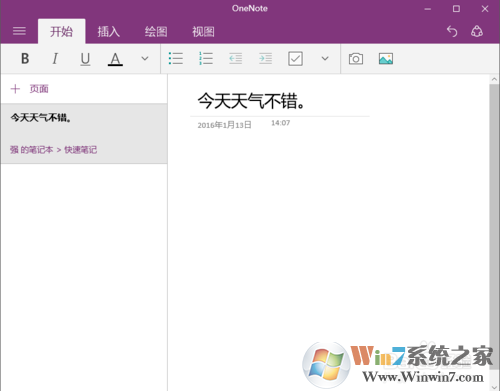Screen dimensions: 500x391
Task: Add a to-do checkbox tag
Action: pyautogui.click(x=295, y=59)
